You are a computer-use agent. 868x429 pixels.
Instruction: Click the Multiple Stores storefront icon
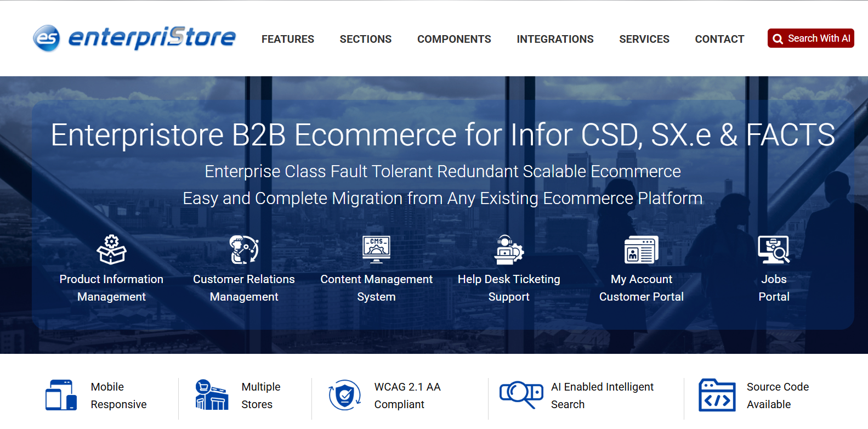pyautogui.click(x=212, y=395)
